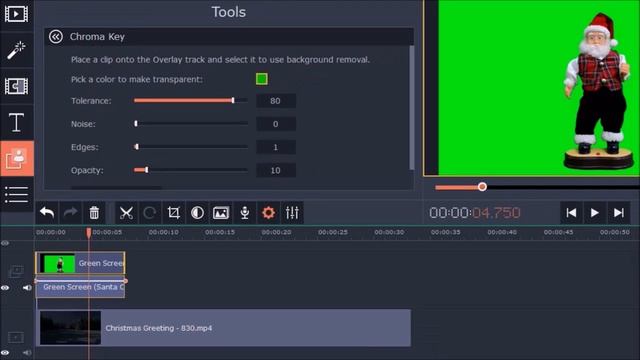
Task: Click the timecode display 00:00:04.750
Action: pyautogui.click(x=475, y=213)
